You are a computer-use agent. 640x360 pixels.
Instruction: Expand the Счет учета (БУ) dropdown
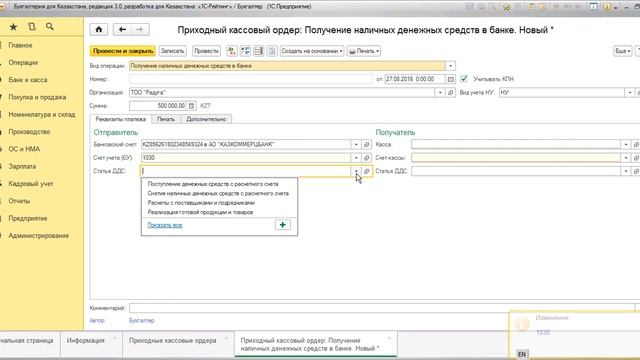356,158
